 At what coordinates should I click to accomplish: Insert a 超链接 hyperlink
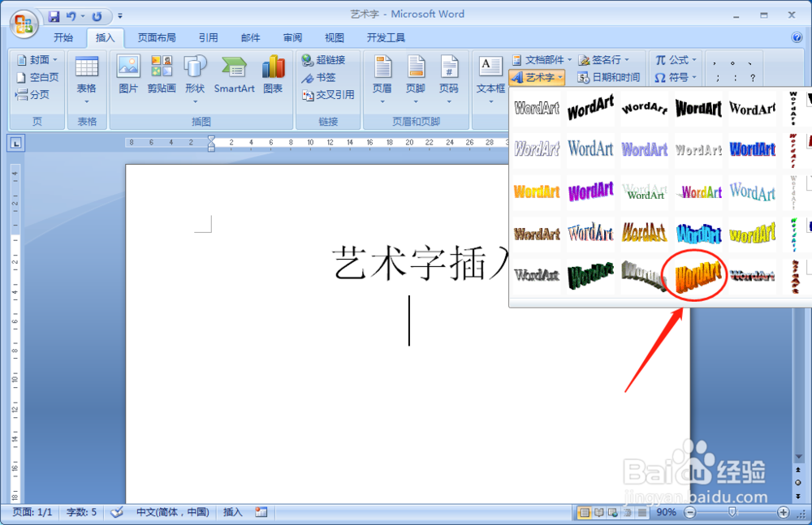click(x=324, y=60)
